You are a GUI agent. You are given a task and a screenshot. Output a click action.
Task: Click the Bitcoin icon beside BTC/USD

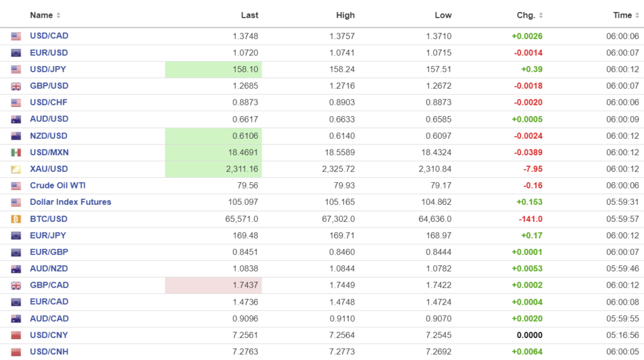16,219
